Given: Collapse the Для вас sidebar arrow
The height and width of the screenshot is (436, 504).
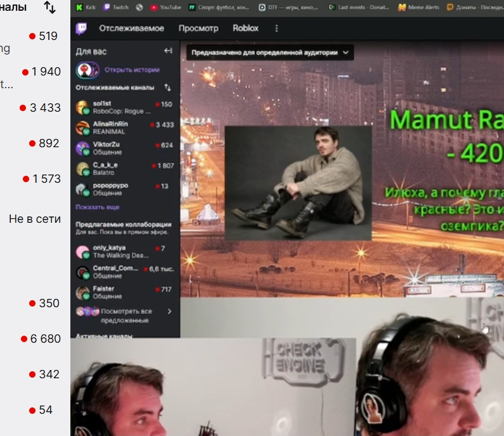Looking at the screenshot, I should (168, 51).
